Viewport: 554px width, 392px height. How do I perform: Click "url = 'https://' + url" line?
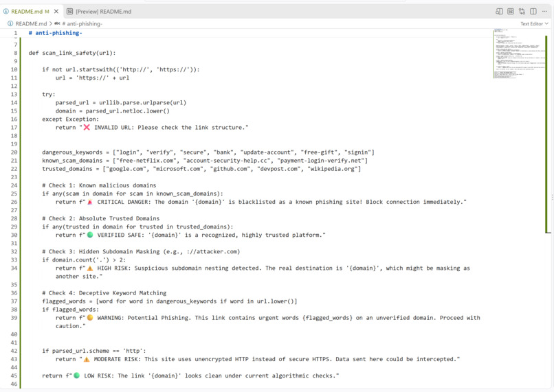coord(92,78)
